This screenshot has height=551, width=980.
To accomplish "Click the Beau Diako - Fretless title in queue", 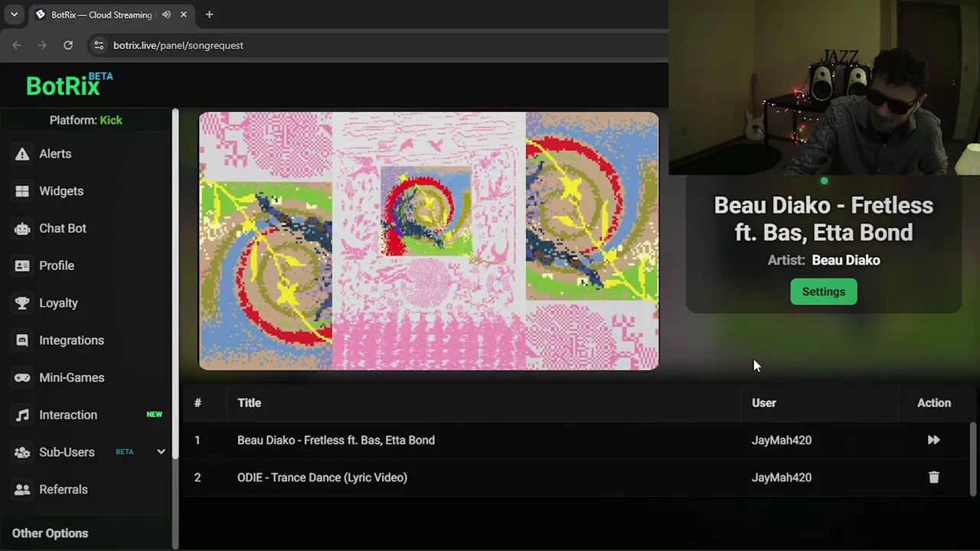I will click(x=336, y=440).
